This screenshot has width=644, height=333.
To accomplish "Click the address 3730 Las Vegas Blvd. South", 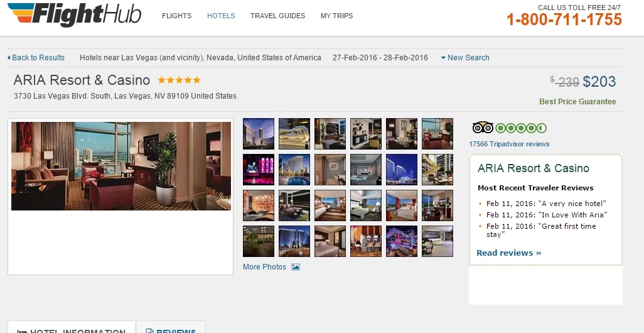I will (x=125, y=96).
